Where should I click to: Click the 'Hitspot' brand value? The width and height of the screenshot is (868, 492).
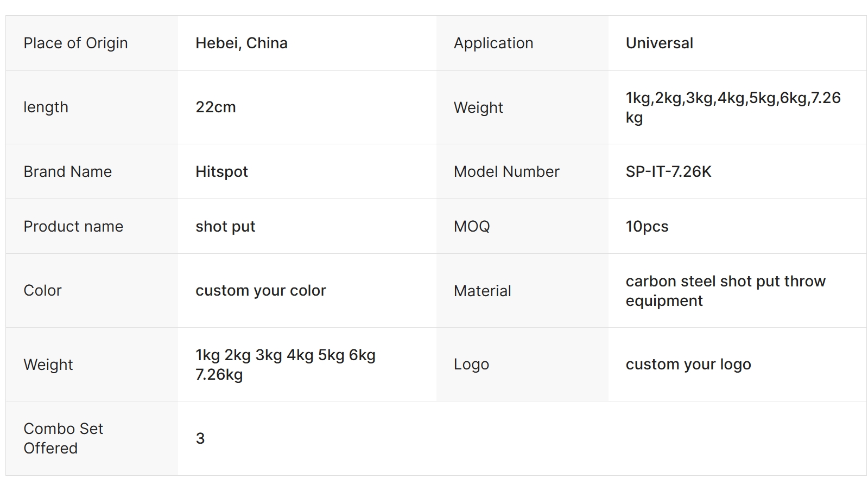coord(221,172)
